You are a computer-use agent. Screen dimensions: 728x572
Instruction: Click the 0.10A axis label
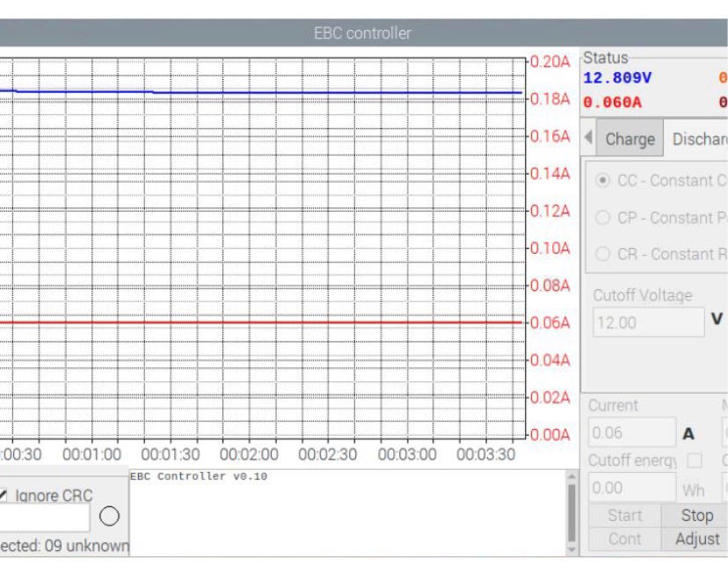[550, 248]
